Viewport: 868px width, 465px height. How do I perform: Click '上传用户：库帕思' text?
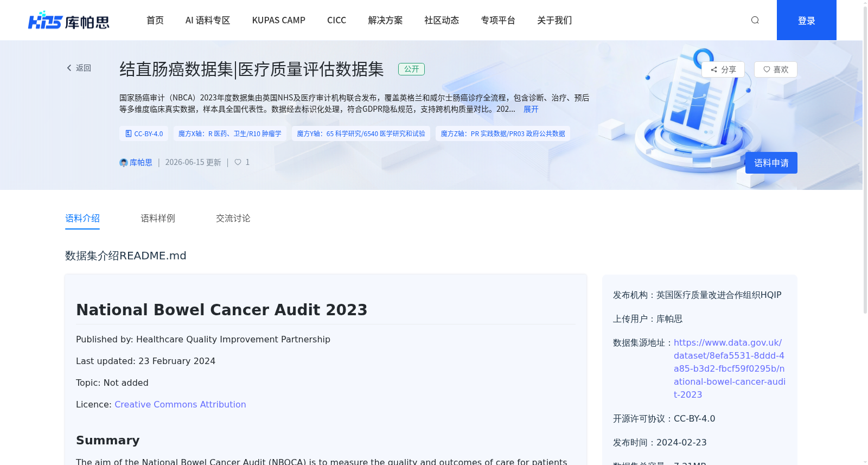point(648,319)
